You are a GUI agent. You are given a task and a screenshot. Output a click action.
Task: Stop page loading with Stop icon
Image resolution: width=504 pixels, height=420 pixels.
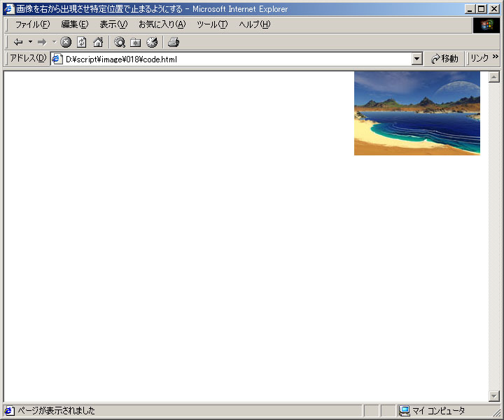(66, 42)
